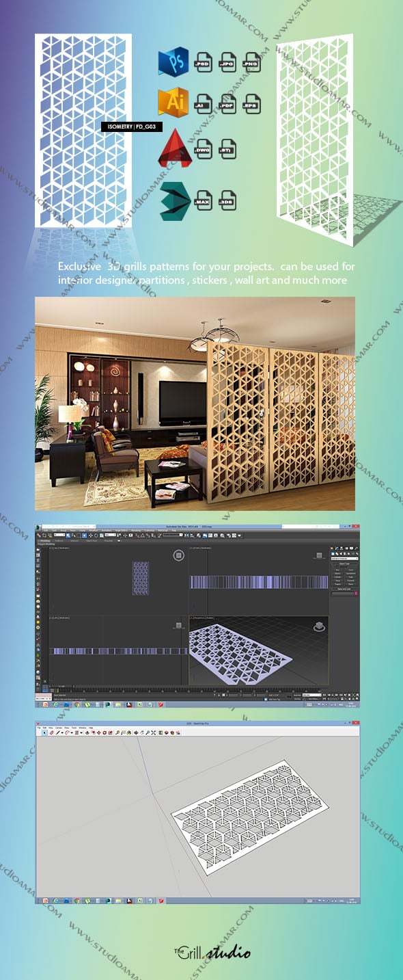Click Chrome icon in SketchUp screenshot taskbar
Screen dimensions: 403x980
[x=77, y=901]
